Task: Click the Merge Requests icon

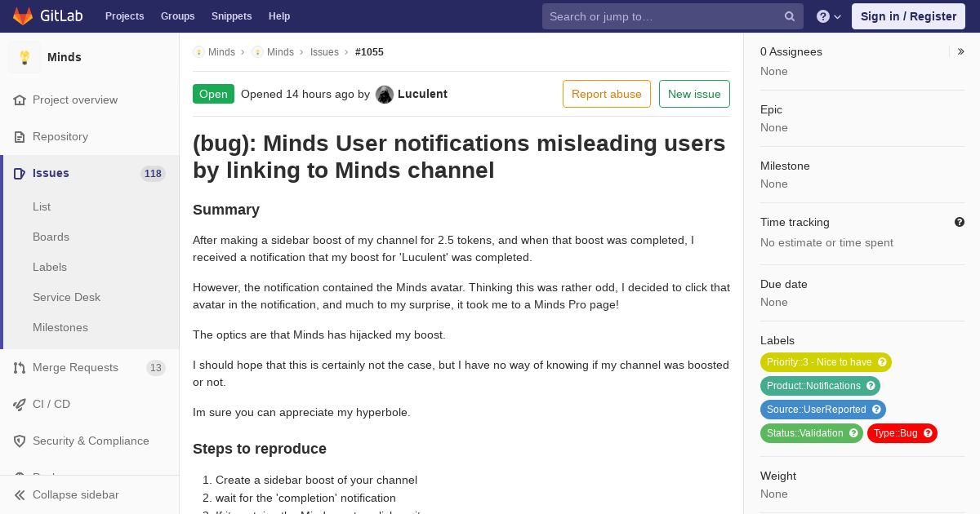Action: click(20, 367)
